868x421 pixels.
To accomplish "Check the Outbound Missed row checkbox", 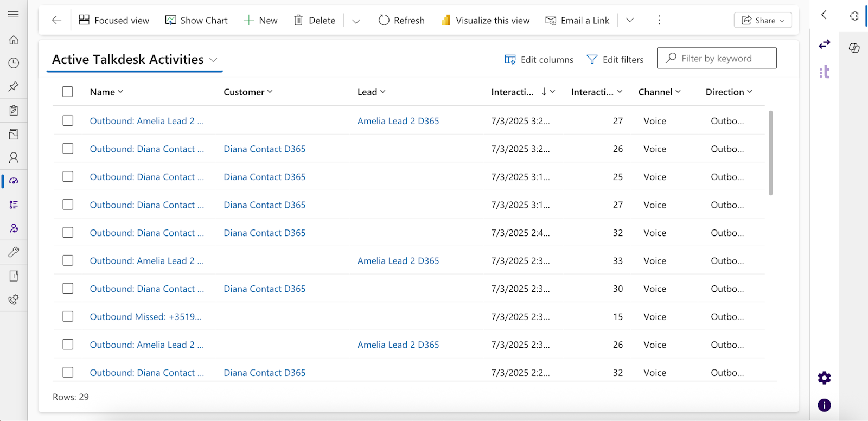I will (68, 316).
